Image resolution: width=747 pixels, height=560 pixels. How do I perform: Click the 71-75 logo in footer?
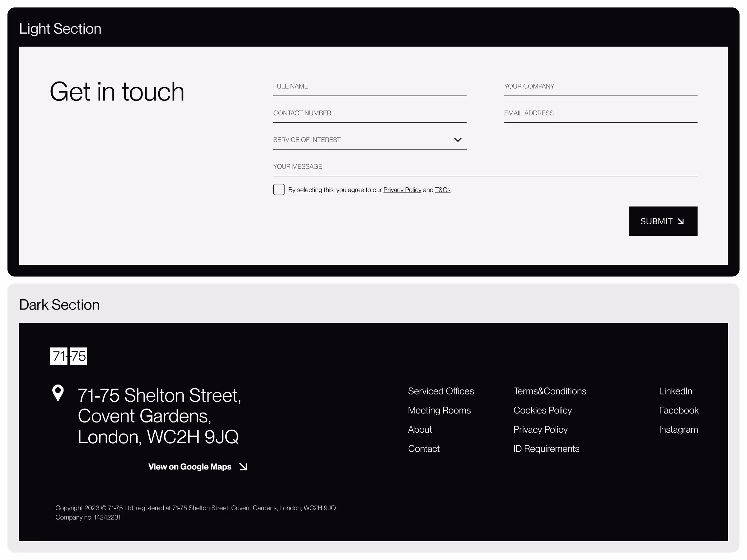pos(68,356)
